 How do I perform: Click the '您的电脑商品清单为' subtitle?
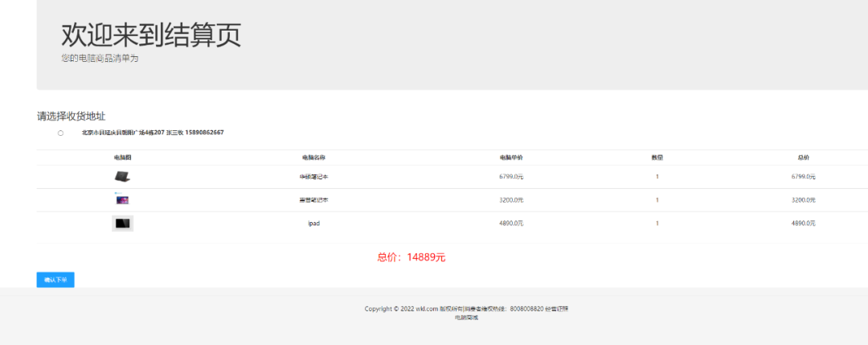tap(100, 58)
